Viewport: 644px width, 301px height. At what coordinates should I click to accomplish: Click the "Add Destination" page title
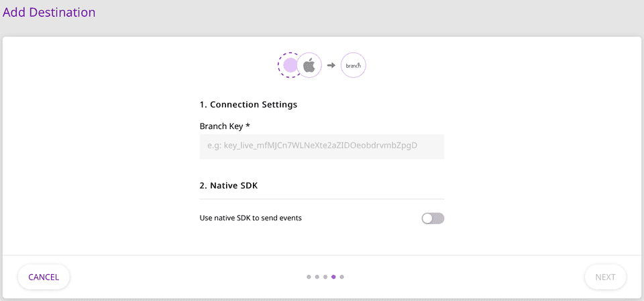coord(49,13)
